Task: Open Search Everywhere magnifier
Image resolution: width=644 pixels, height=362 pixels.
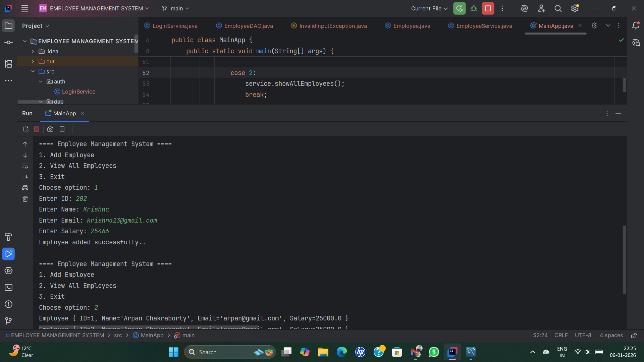Action: pos(558,8)
